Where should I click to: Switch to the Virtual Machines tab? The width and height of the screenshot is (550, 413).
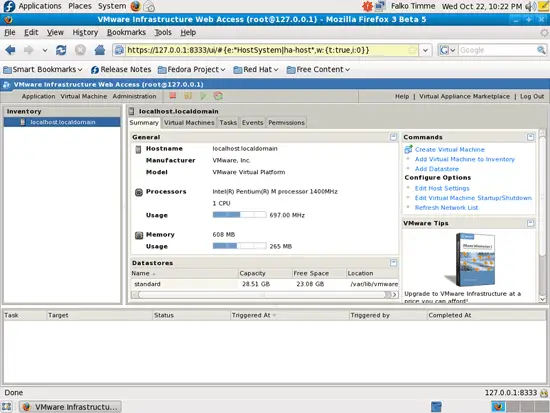click(189, 122)
